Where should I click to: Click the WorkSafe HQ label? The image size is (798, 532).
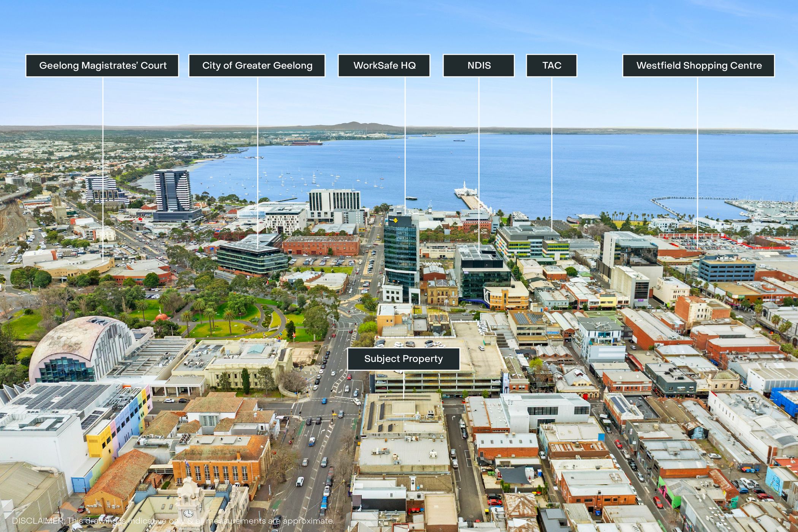click(384, 66)
